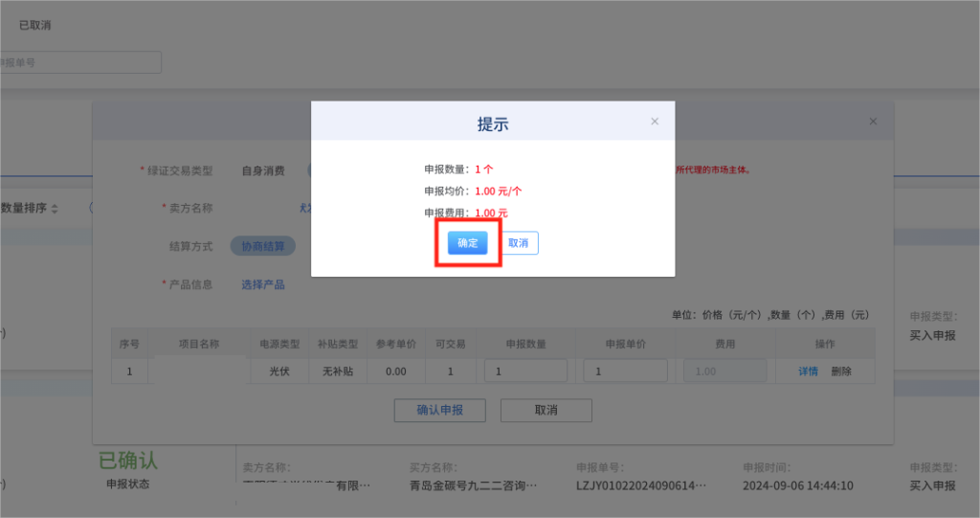Click the 选择产品 link
980x518 pixels.
coord(262,284)
